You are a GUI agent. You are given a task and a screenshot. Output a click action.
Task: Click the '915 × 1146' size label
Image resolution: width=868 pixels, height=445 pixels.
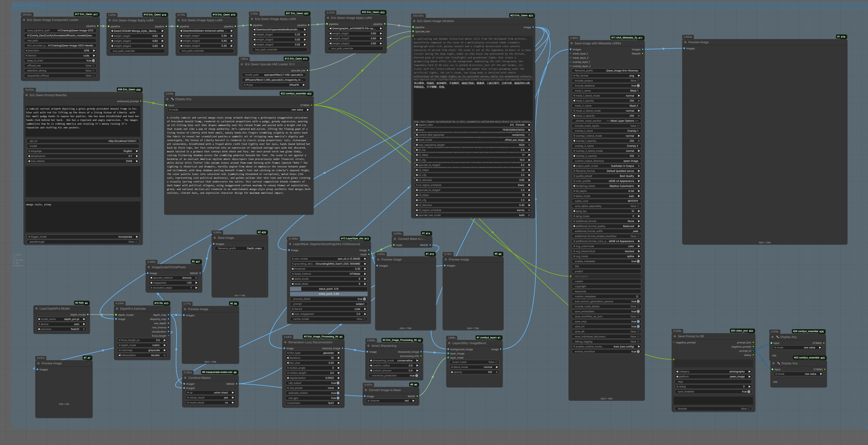coord(240,296)
